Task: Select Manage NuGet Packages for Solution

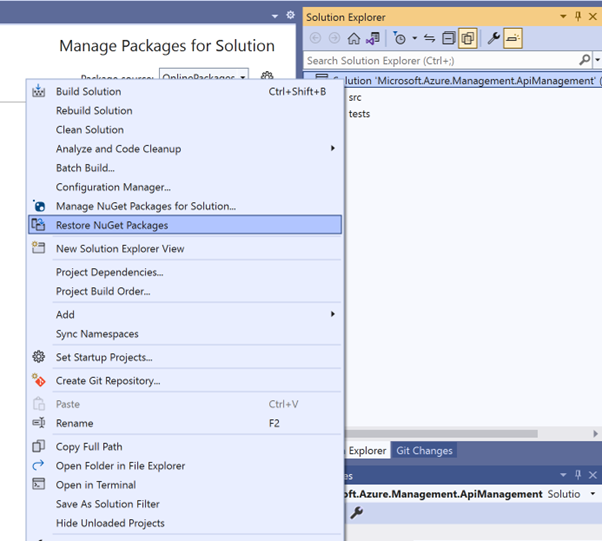Action: click(185, 206)
